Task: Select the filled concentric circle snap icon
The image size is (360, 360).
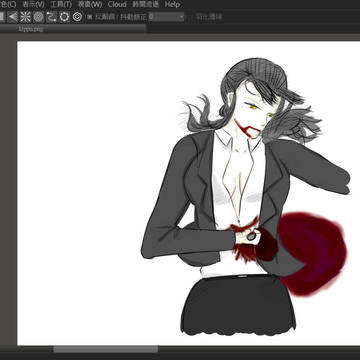Action: [x=39, y=17]
